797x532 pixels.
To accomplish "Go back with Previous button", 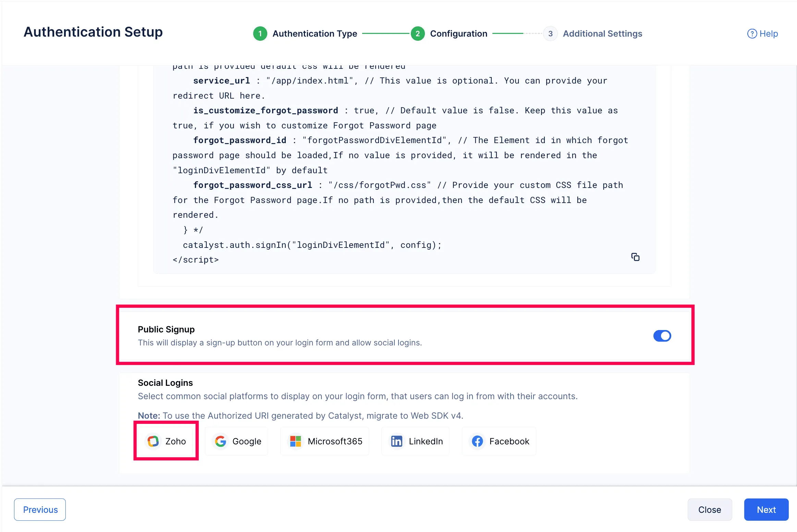I will (x=40, y=509).
